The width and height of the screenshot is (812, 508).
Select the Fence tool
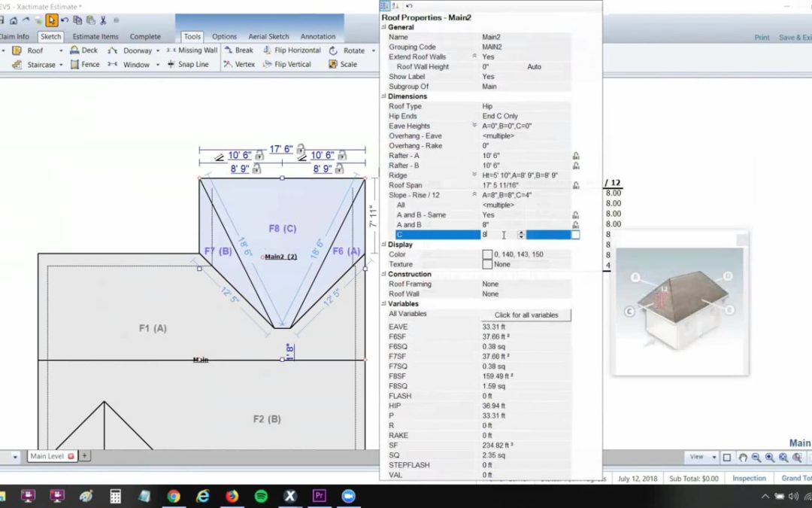pyautogui.click(x=85, y=64)
